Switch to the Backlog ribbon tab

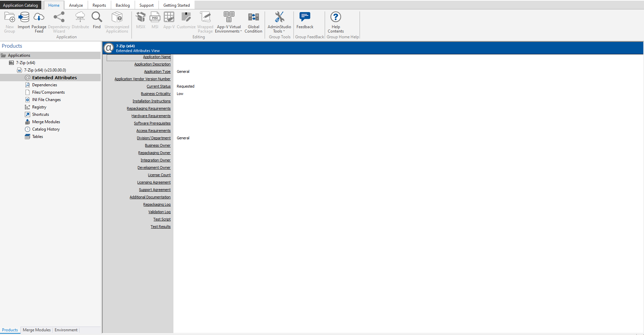click(x=123, y=5)
